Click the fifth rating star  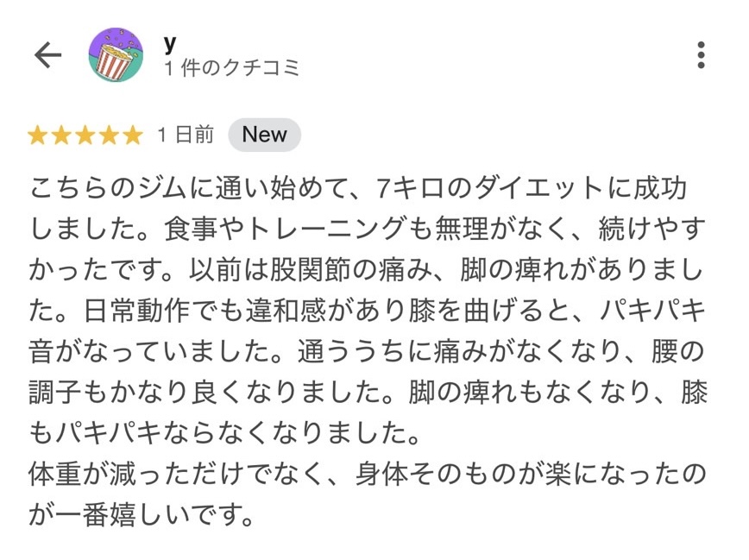pyautogui.click(x=131, y=135)
